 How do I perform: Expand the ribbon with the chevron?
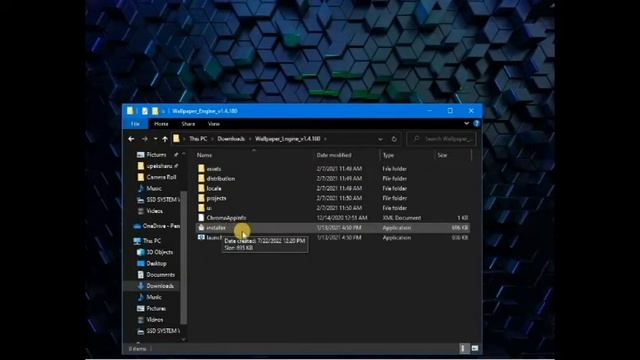point(466,123)
